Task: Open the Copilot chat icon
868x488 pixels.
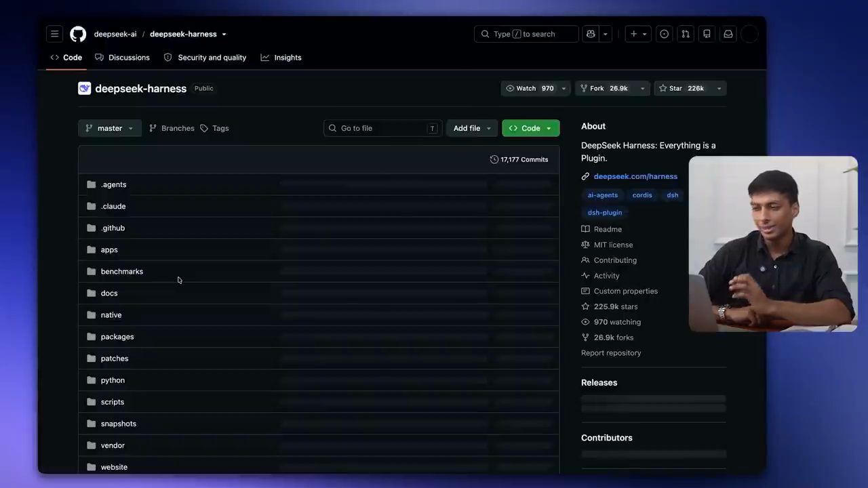Action: click(x=591, y=34)
